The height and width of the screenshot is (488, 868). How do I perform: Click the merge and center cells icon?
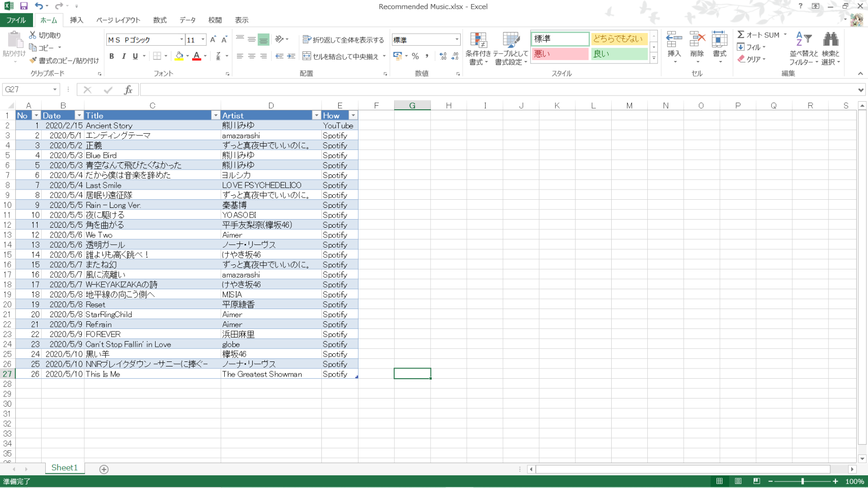pyautogui.click(x=307, y=56)
